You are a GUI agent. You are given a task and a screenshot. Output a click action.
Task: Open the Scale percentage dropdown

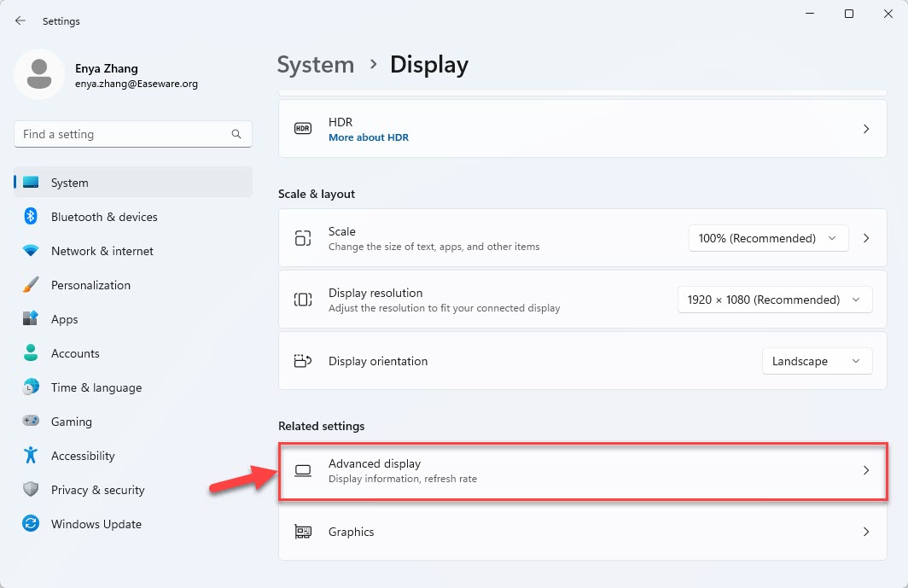click(768, 238)
